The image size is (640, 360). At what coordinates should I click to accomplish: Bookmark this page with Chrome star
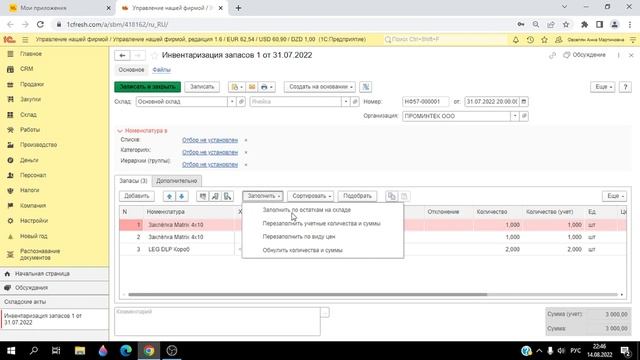click(566, 24)
